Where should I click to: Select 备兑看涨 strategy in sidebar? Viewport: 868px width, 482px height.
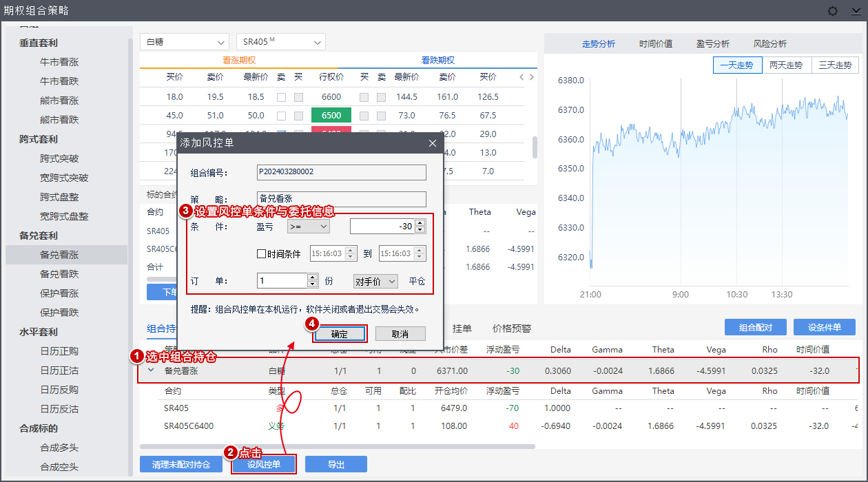click(x=66, y=255)
